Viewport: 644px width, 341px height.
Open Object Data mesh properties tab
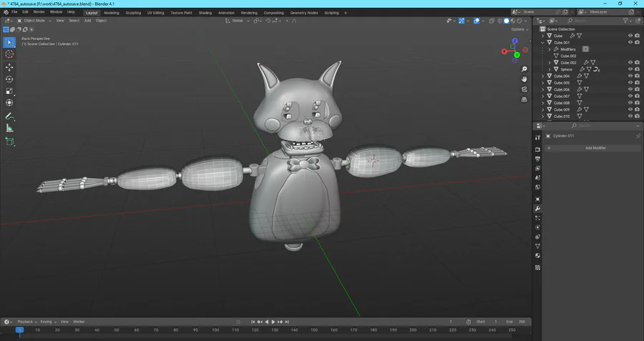pyautogui.click(x=537, y=246)
